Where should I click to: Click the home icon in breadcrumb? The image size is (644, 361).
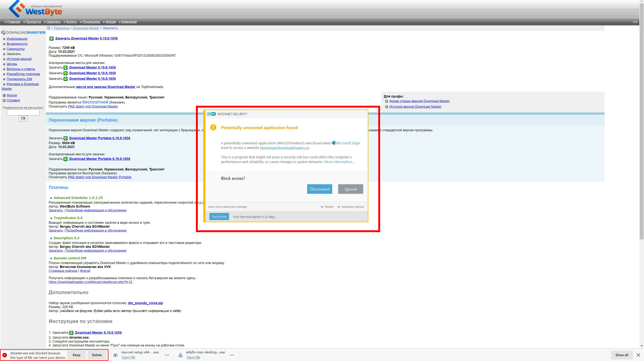click(48, 28)
